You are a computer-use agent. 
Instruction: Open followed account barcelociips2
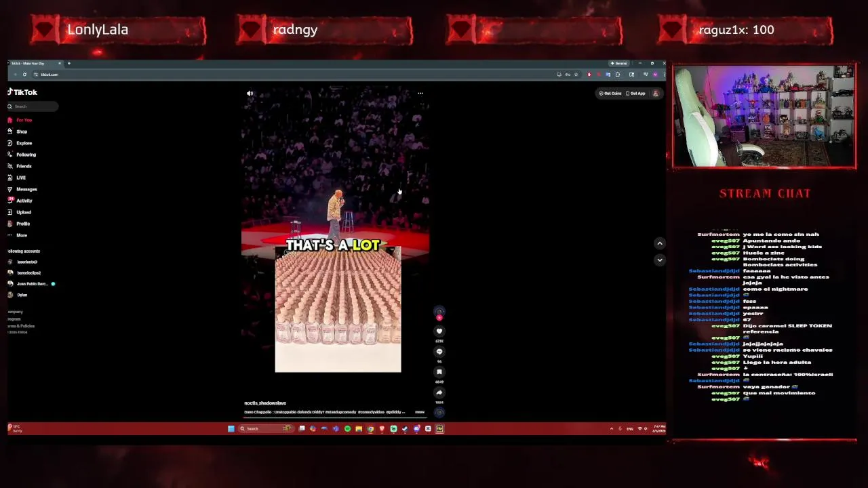(24, 272)
